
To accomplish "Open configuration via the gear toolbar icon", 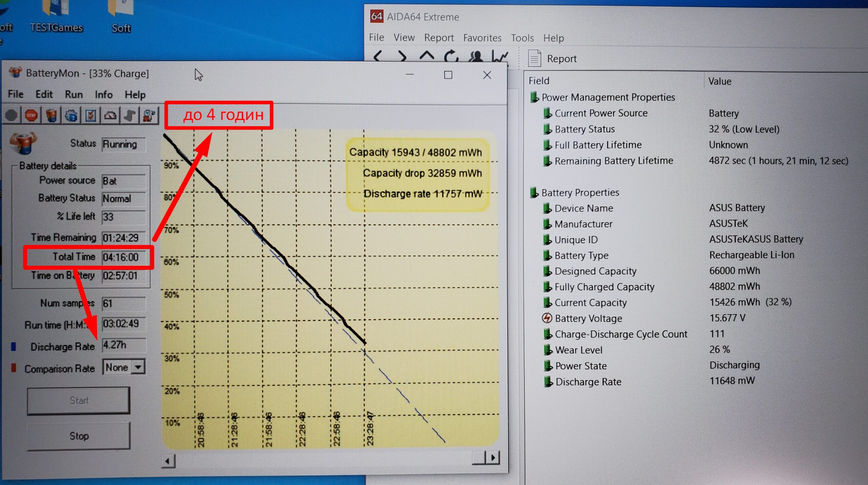I will coord(71,116).
